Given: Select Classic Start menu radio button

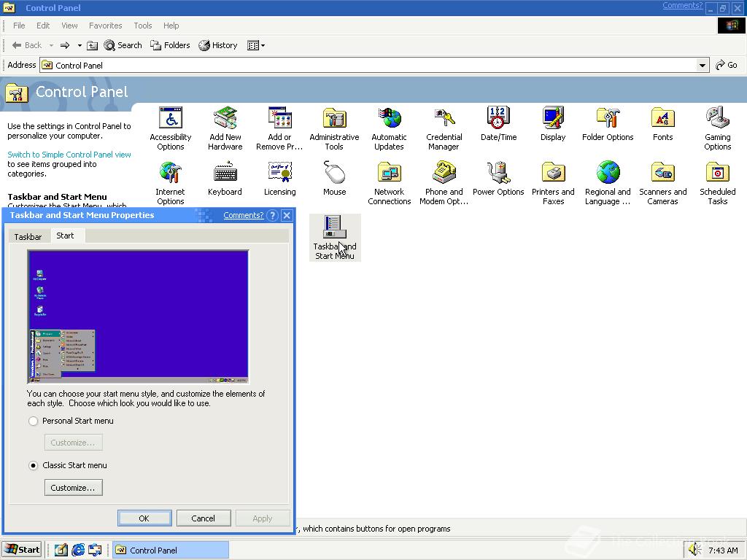Looking at the screenshot, I should coord(33,466).
